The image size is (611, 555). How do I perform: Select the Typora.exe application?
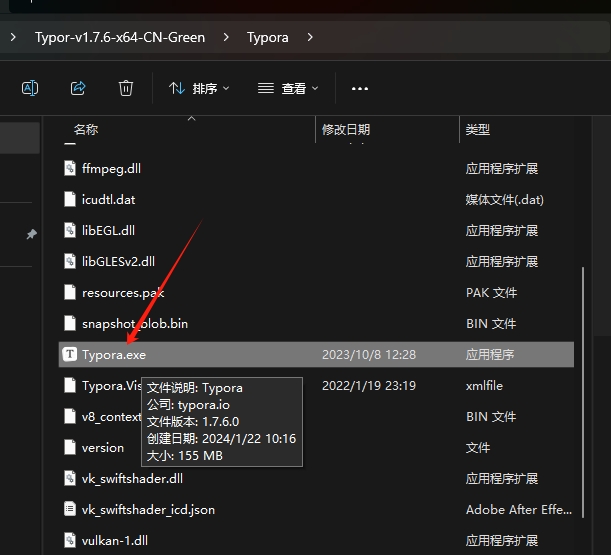pos(316,354)
